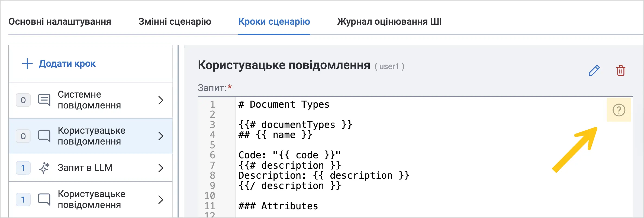644x218 pixels.
Task: Click the Запит: field label
Action: point(212,88)
